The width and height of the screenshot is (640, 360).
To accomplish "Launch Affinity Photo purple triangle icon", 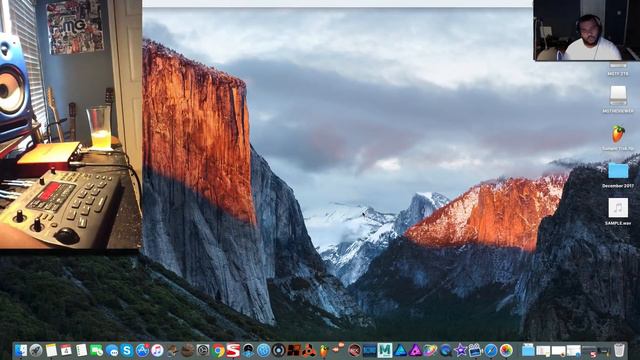I will pyautogui.click(x=415, y=350).
